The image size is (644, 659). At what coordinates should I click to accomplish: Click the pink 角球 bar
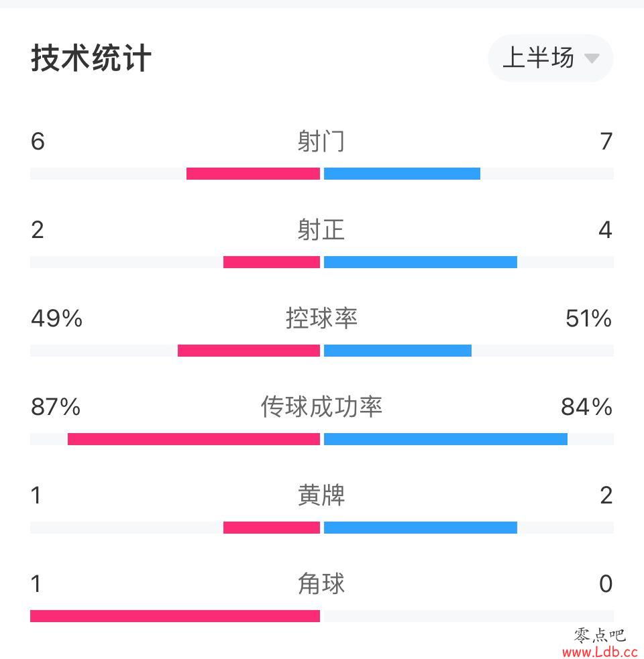(x=175, y=616)
